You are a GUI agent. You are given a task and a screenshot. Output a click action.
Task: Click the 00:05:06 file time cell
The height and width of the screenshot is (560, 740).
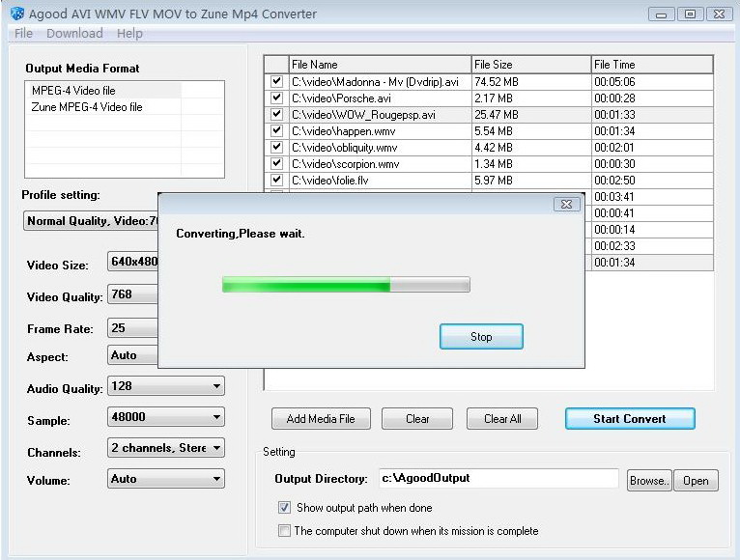click(x=652, y=82)
